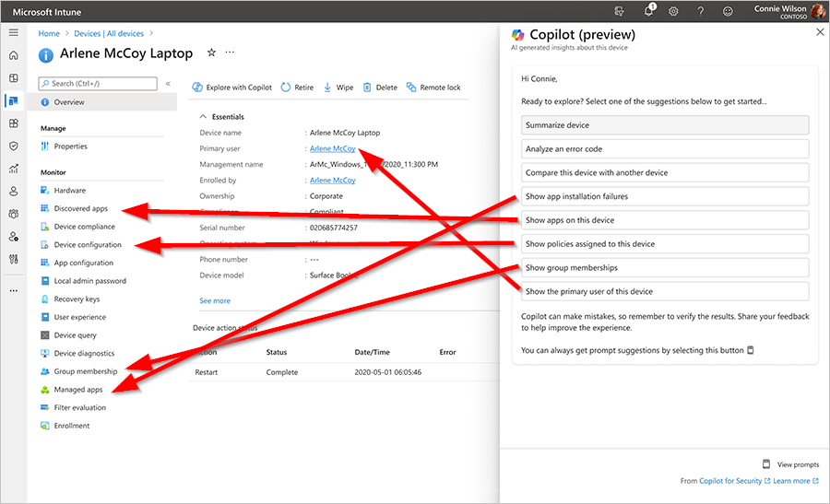Open the remote help icon in top bar

coord(619,11)
